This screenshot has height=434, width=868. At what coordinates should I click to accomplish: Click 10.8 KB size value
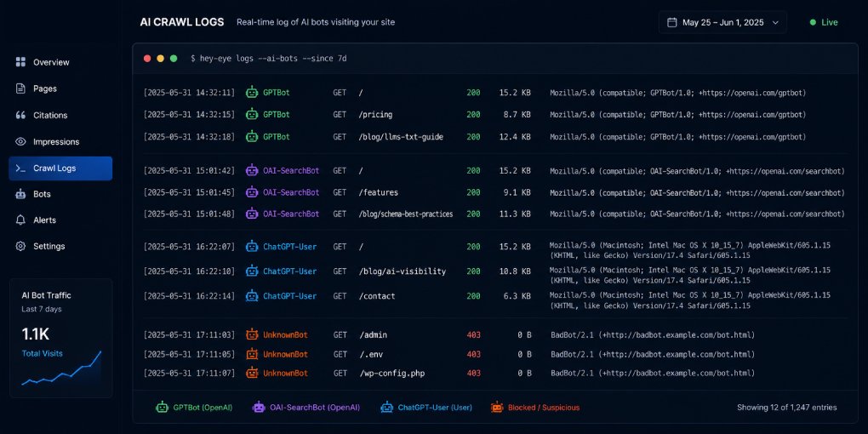515,271
